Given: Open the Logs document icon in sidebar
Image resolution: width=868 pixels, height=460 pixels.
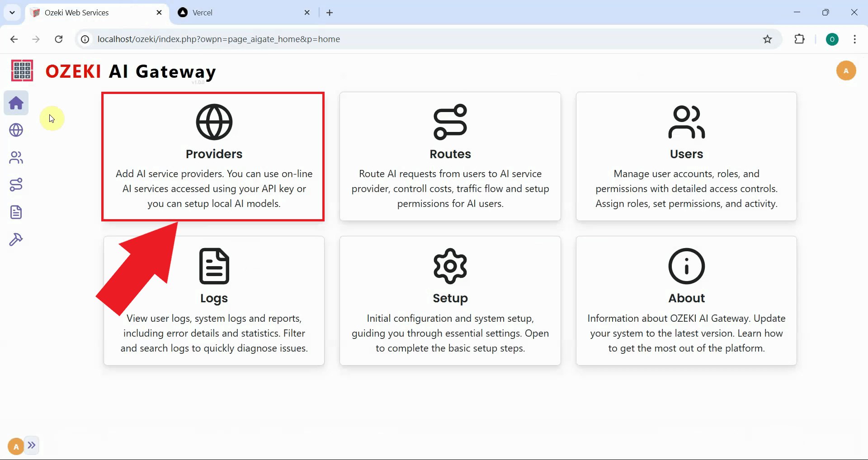Looking at the screenshot, I should click(16, 212).
